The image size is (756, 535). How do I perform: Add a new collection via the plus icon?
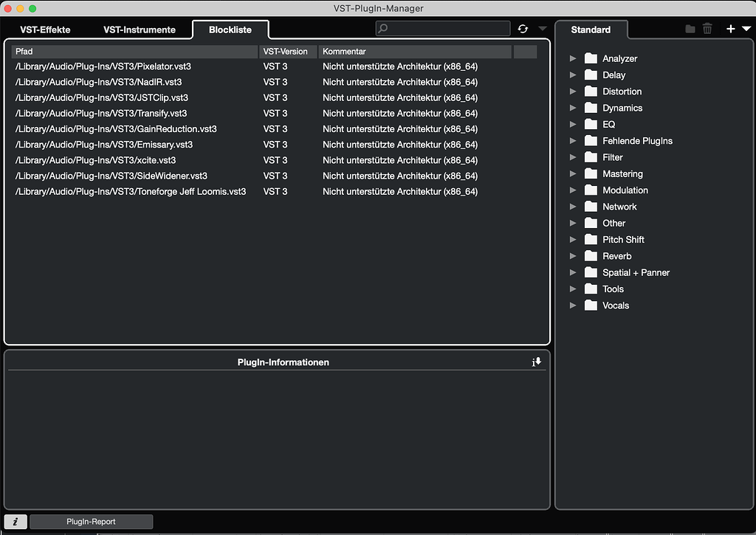[x=729, y=28]
